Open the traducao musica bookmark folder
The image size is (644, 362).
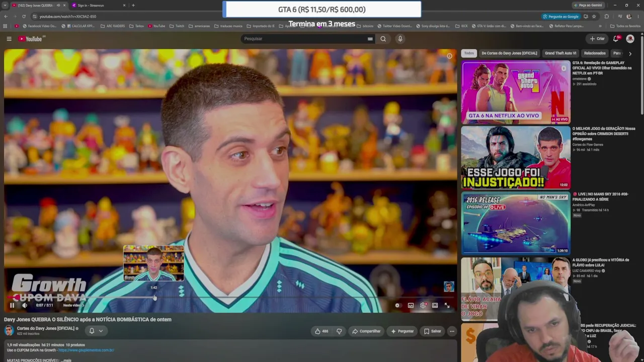click(228, 26)
